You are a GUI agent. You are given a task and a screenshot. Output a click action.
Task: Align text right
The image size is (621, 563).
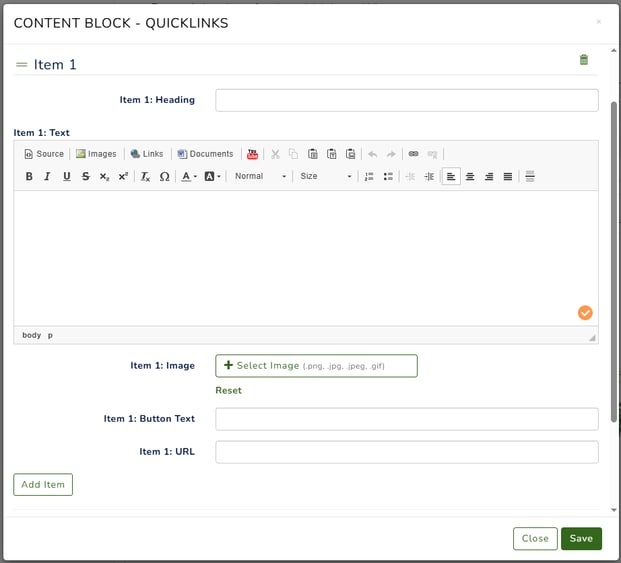coord(489,176)
